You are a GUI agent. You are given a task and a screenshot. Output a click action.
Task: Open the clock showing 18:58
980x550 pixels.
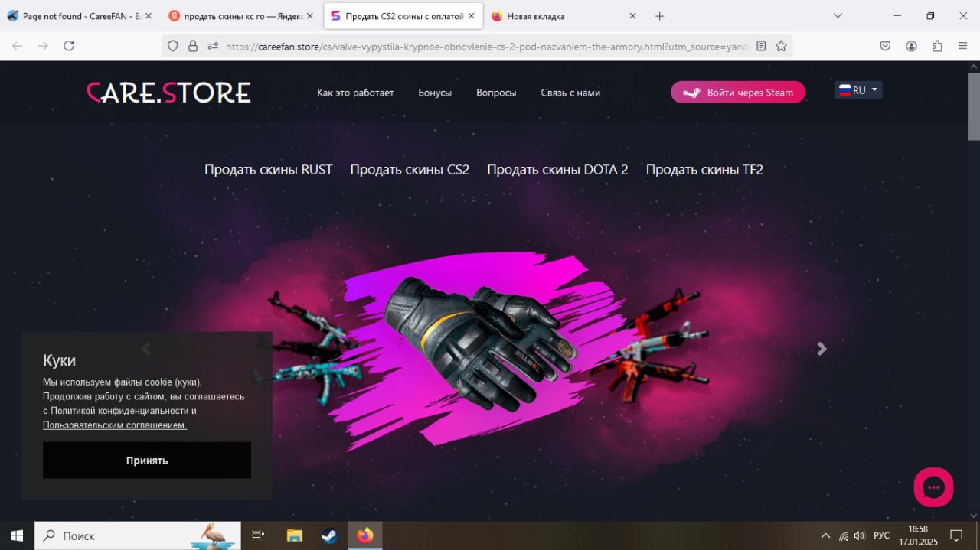tap(918, 535)
